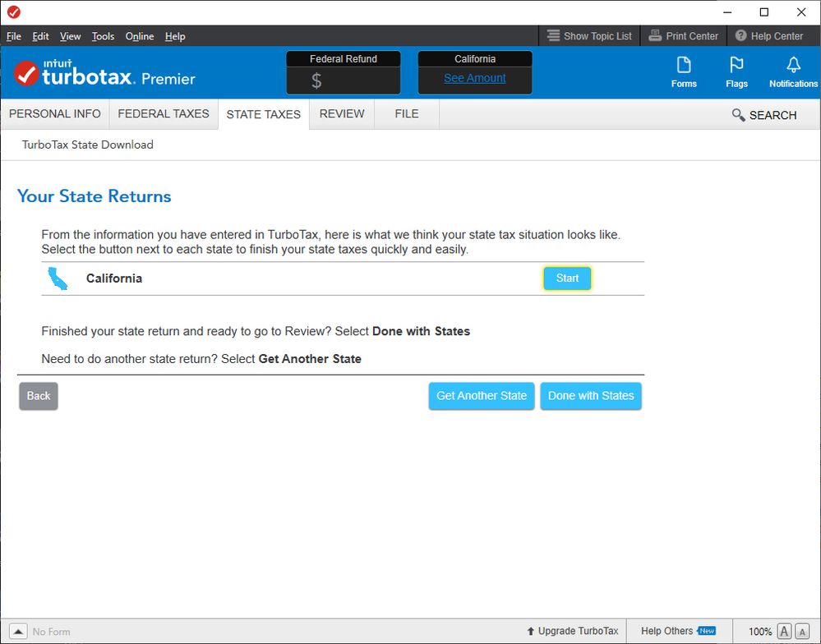Click Upgrade TurboTax in status bar
Screen dimensions: 821x644
pyautogui.click(x=572, y=631)
